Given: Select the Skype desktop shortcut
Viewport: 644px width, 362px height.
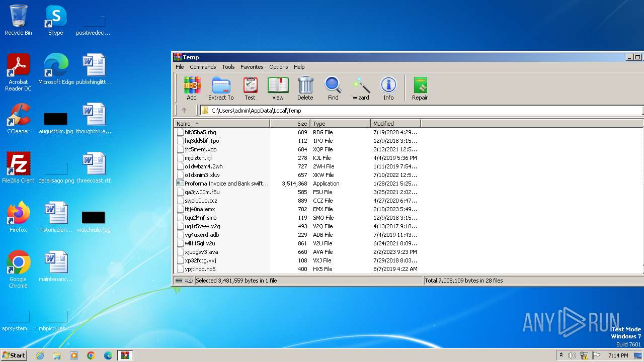Looking at the screenshot, I should (56, 20).
